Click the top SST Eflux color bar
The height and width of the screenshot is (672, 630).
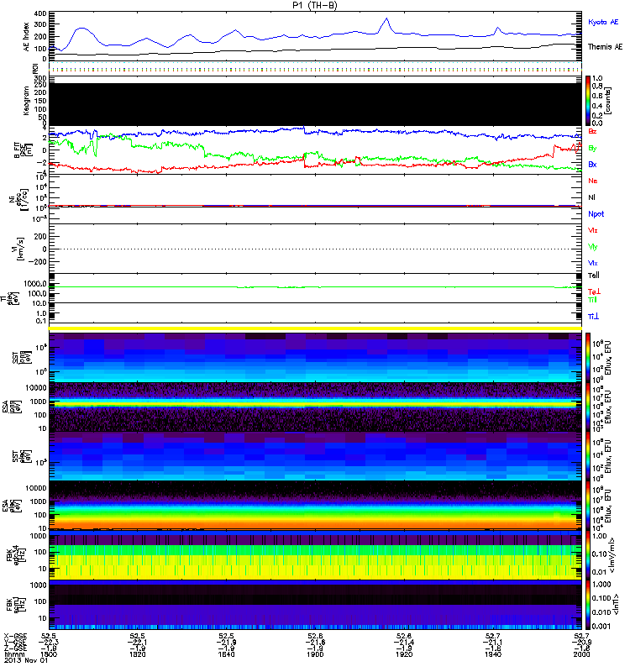pyautogui.click(x=587, y=357)
